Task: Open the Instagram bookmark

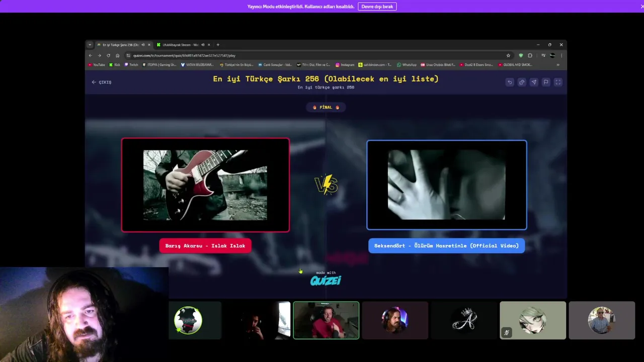Action: 345,65
